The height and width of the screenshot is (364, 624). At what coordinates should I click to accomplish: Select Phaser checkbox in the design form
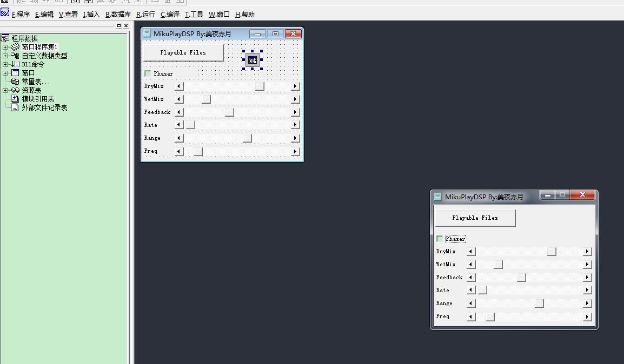[x=148, y=73]
